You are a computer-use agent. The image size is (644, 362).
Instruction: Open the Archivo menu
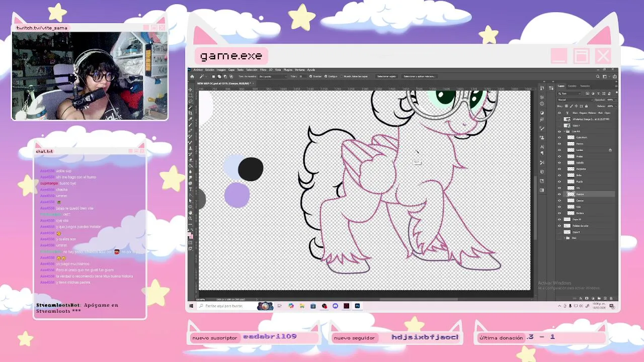[198, 70]
